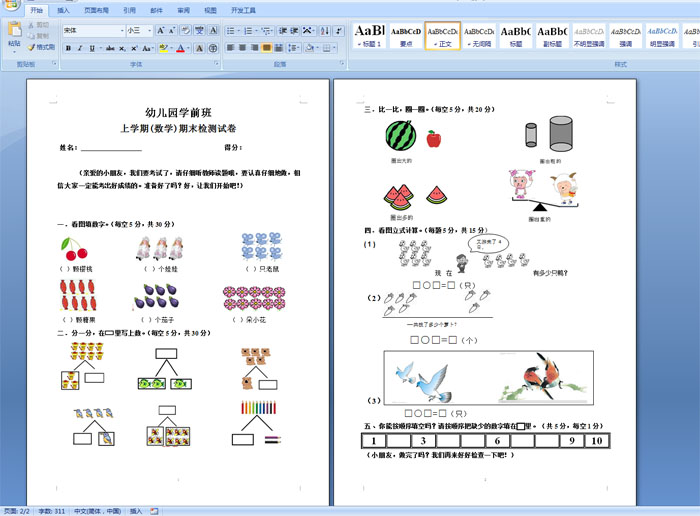The height and width of the screenshot is (516, 700).
Task: Click the Character Shading icon
Action: [200, 48]
